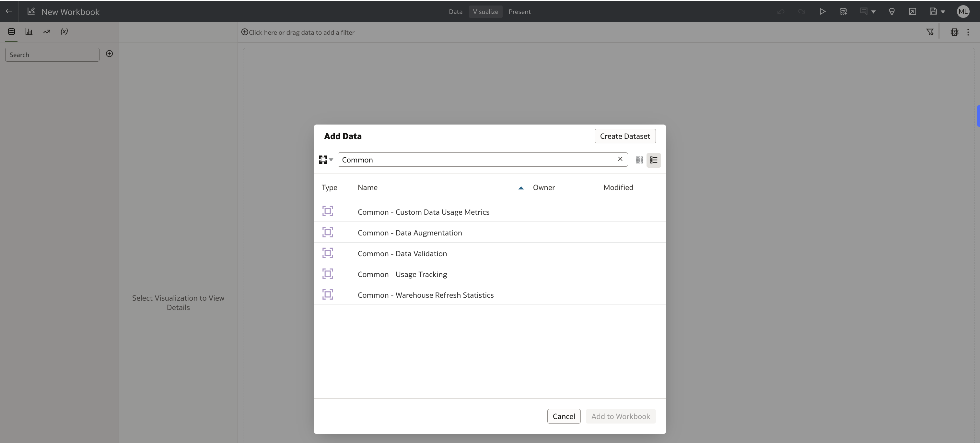
Task: Click the Preview play icon in header
Action: click(x=822, y=11)
